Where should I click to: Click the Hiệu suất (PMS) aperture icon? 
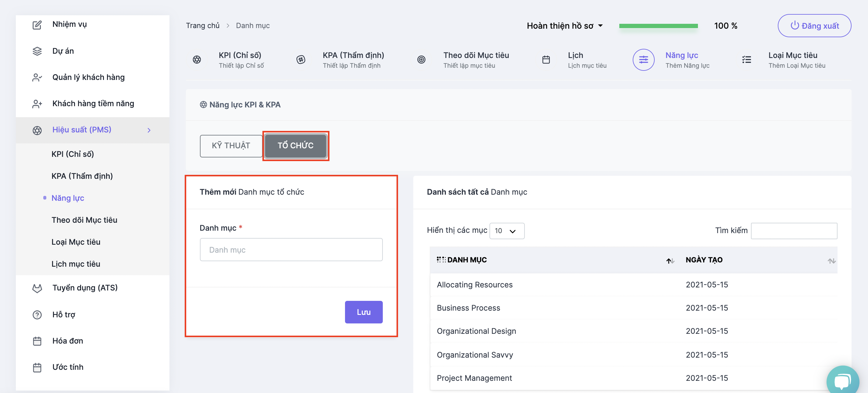[x=37, y=130]
